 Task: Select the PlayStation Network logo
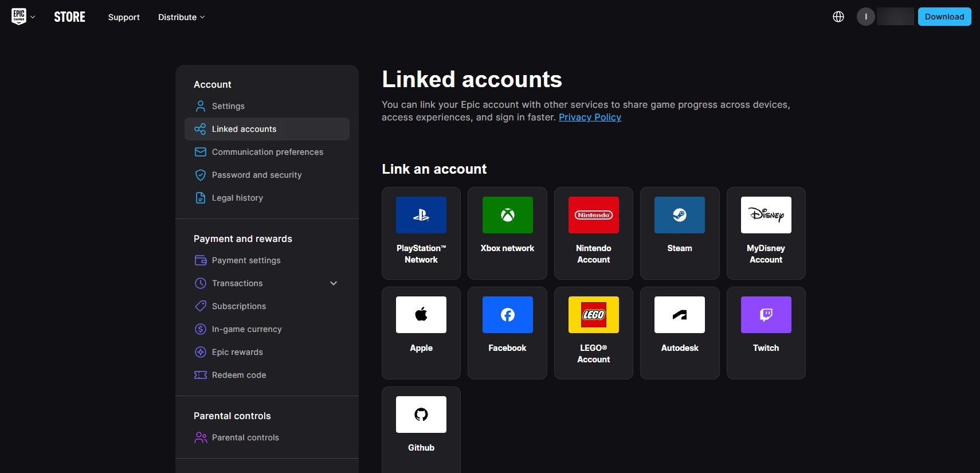pos(421,215)
